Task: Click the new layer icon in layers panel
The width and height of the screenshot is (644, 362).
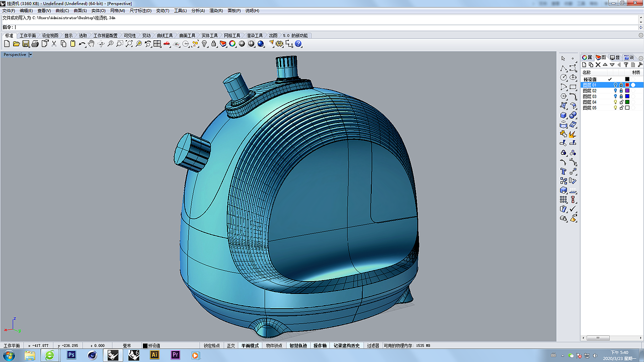Action: point(585,65)
